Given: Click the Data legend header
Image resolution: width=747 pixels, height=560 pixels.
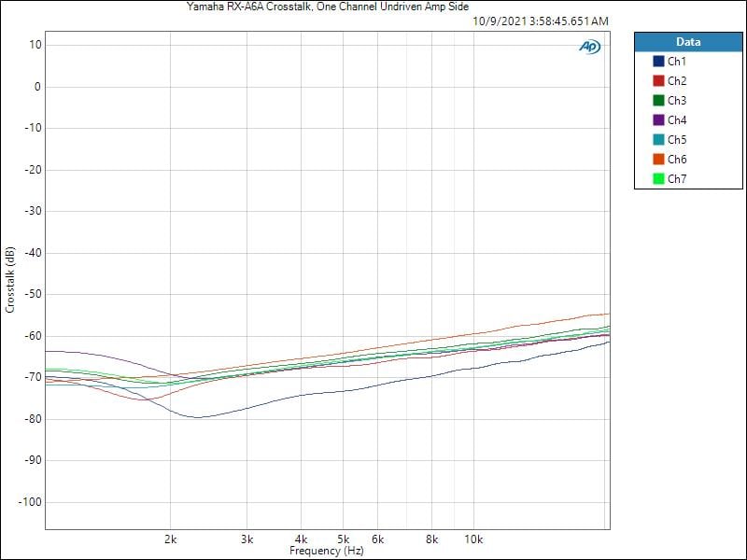Looking at the screenshot, I should point(688,42).
